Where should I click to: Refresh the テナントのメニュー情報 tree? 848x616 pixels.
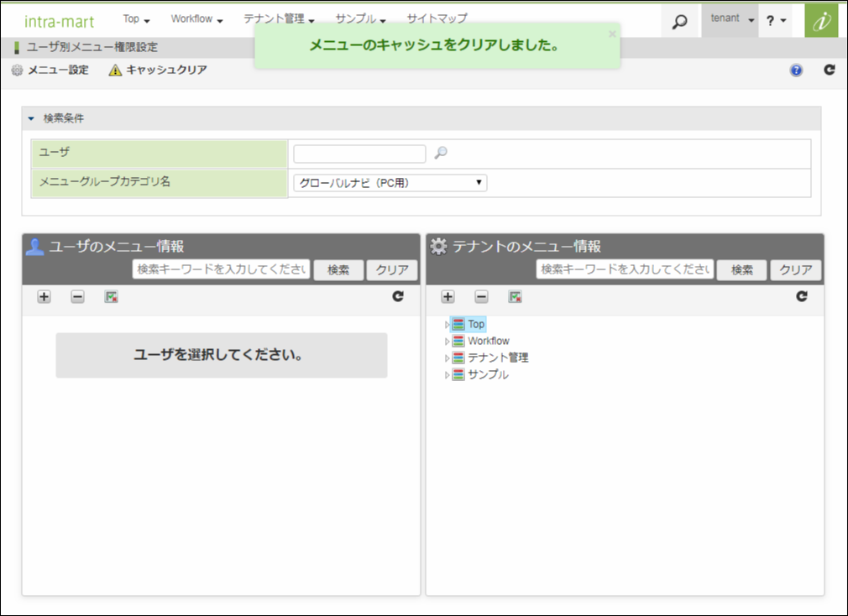pyautogui.click(x=804, y=297)
